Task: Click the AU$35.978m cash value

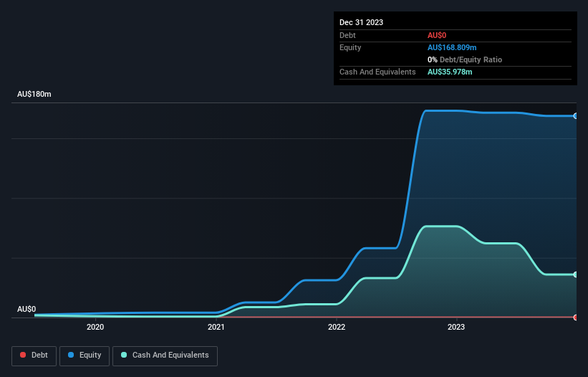Action: coord(450,72)
